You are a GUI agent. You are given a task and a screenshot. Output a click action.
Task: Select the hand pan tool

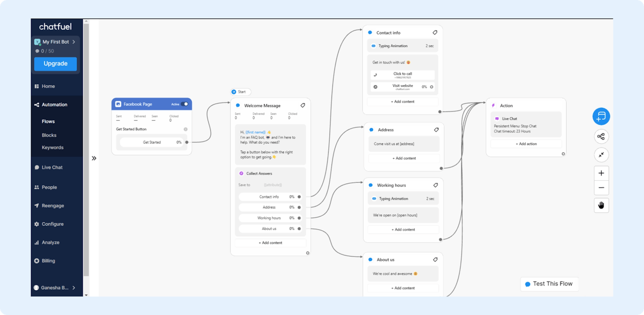click(601, 205)
